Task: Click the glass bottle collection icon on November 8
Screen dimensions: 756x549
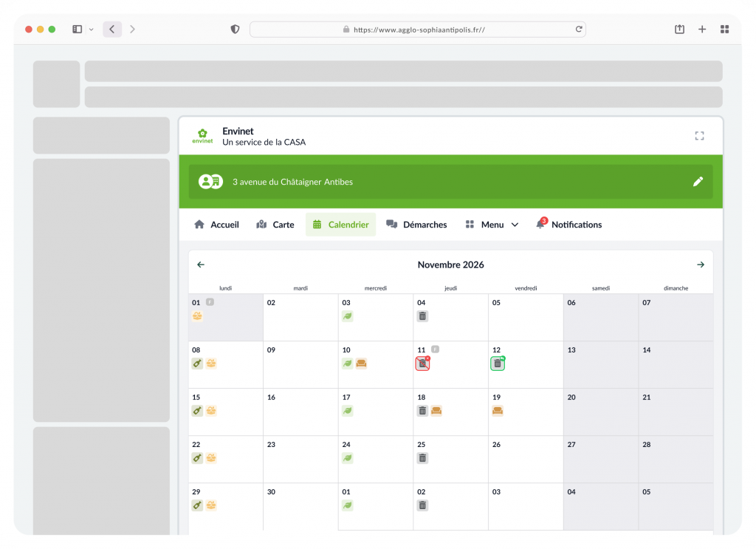Action: coord(196,363)
